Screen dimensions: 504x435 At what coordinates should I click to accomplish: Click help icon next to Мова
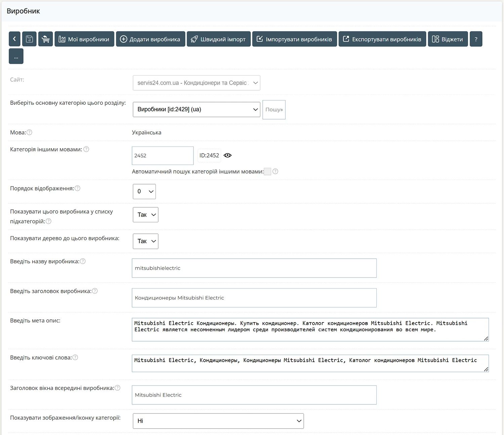tap(30, 132)
